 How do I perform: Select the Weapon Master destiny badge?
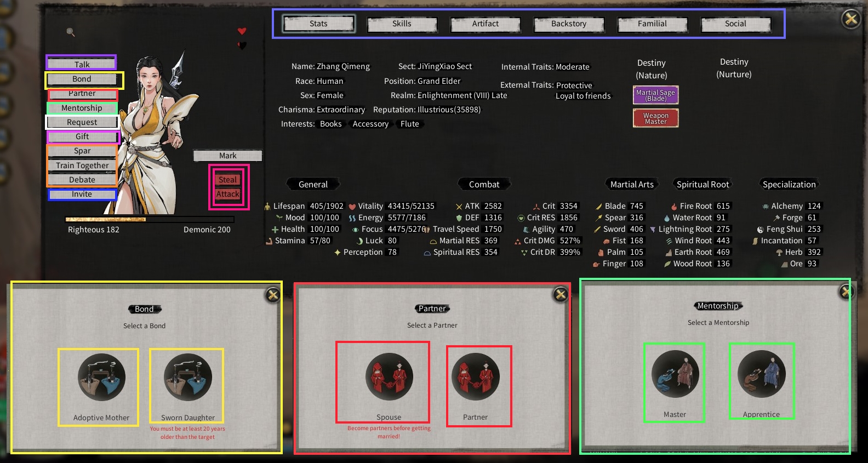pyautogui.click(x=655, y=118)
